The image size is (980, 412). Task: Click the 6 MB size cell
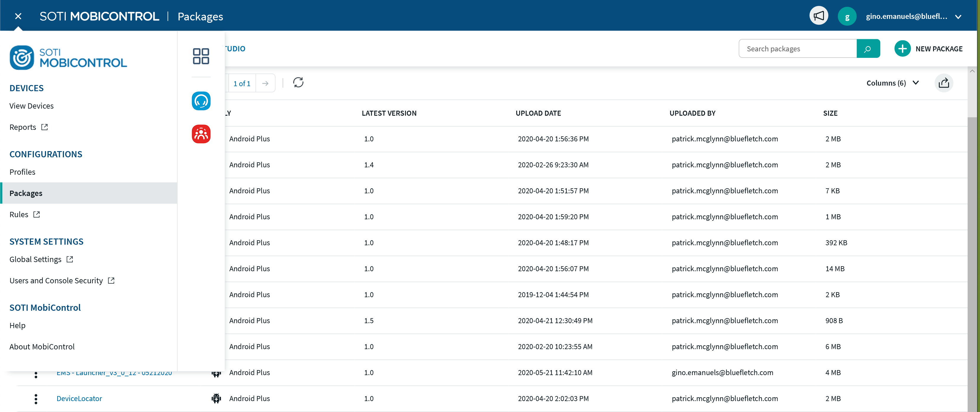832,346
